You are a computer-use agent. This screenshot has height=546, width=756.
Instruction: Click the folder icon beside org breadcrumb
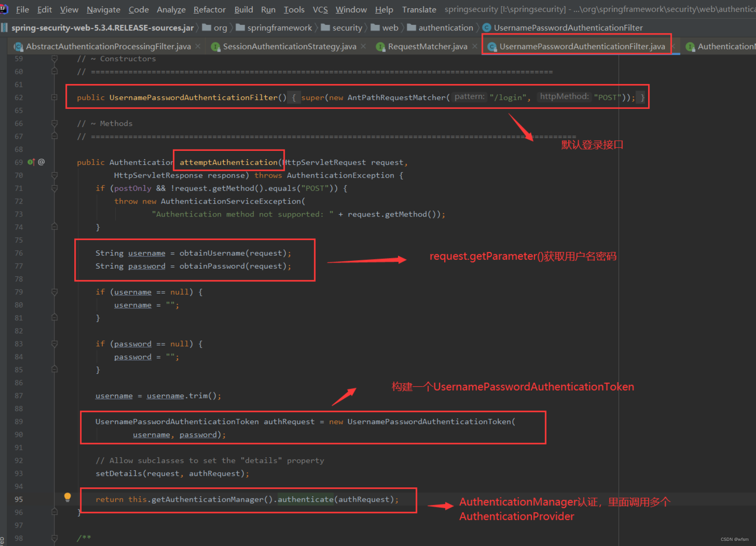[x=207, y=28]
